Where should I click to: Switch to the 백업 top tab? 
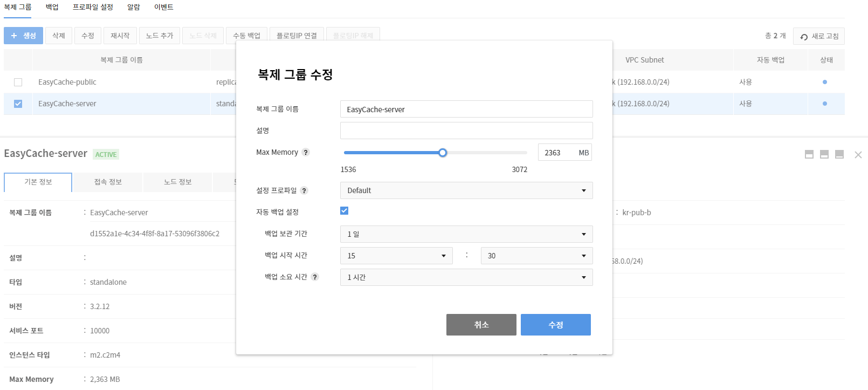coord(52,7)
